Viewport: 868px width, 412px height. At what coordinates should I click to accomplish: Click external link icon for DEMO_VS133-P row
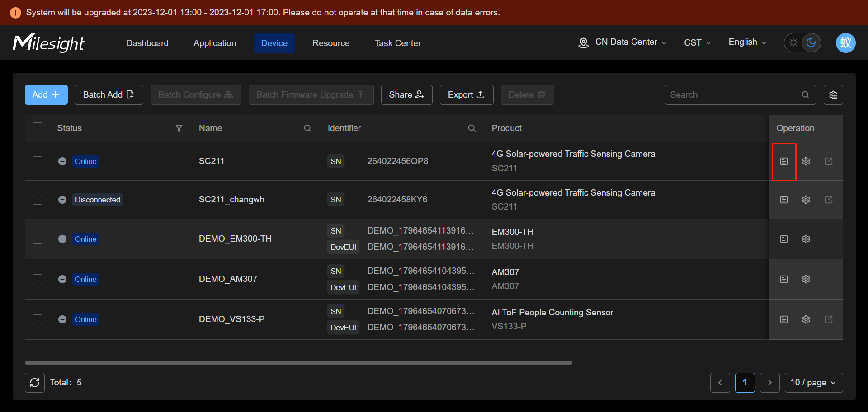(x=829, y=319)
